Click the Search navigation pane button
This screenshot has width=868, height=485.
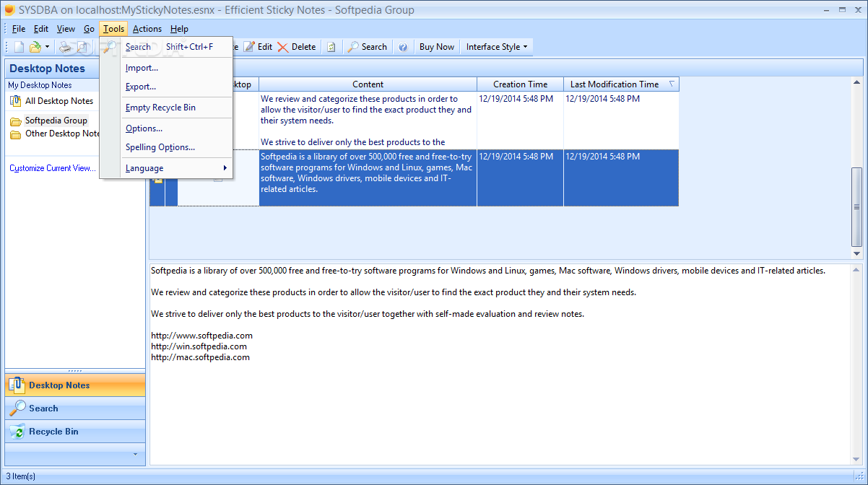click(75, 408)
